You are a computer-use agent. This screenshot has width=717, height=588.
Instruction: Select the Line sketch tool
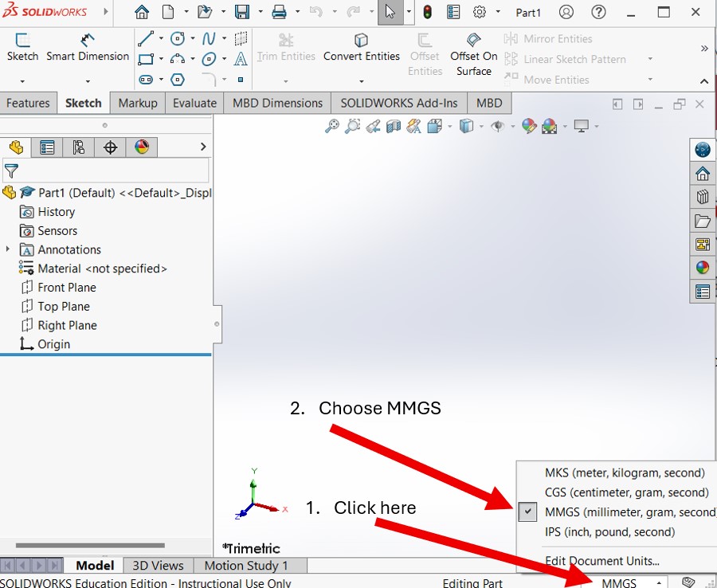coord(146,39)
